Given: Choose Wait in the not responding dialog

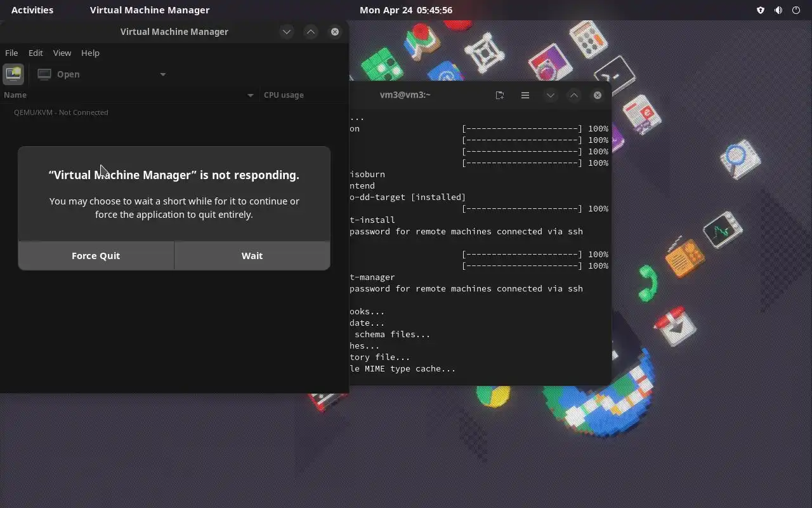Looking at the screenshot, I should pos(252,255).
